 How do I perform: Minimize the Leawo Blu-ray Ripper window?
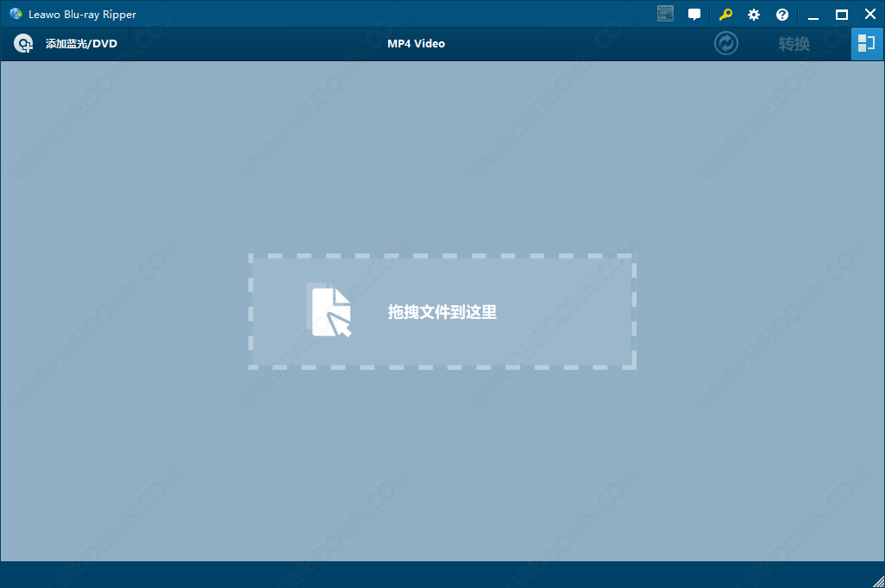[813, 15]
